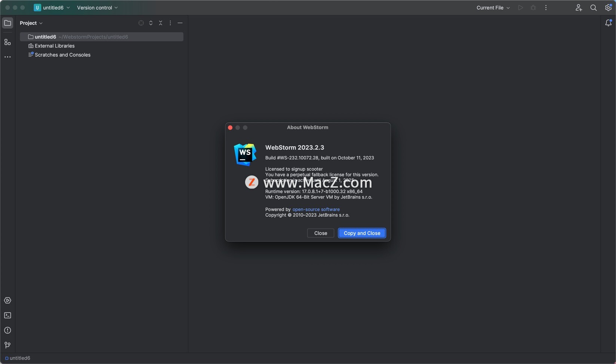Open the Current File run configuration dropdown

tap(493, 7)
